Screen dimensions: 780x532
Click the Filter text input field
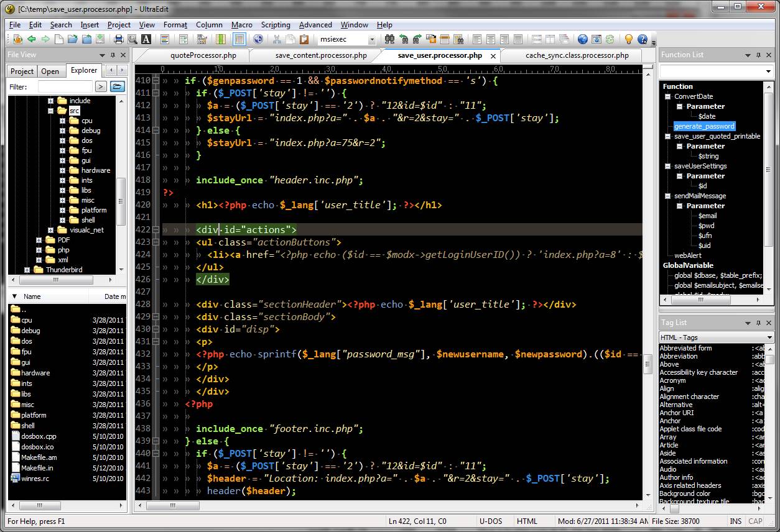coord(65,87)
